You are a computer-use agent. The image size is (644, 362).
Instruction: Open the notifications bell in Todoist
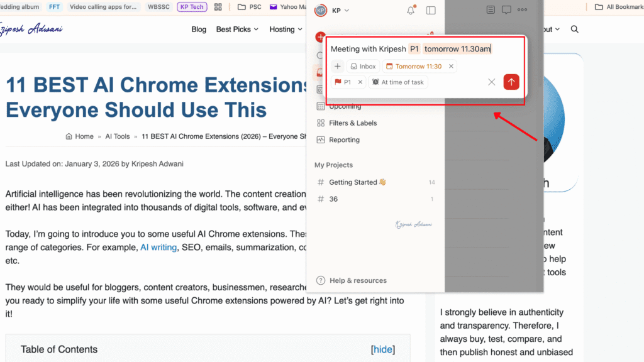click(x=411, y=10)
